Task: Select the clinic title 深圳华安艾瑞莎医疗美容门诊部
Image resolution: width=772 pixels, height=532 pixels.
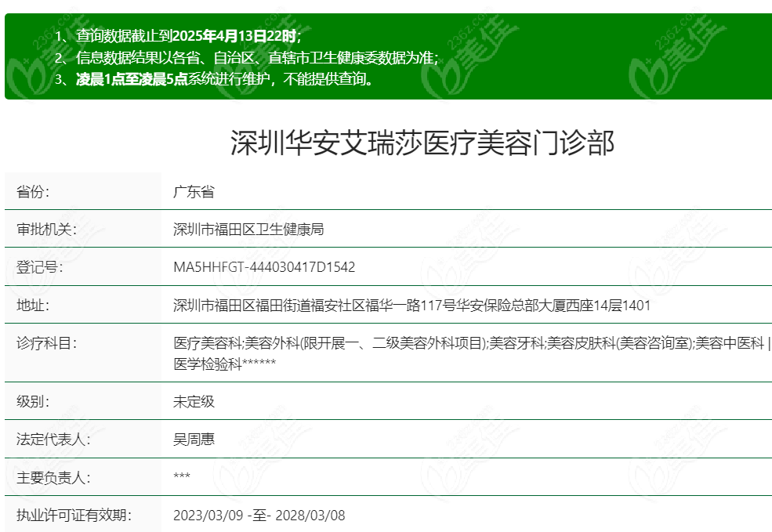Action: point(422,143)
